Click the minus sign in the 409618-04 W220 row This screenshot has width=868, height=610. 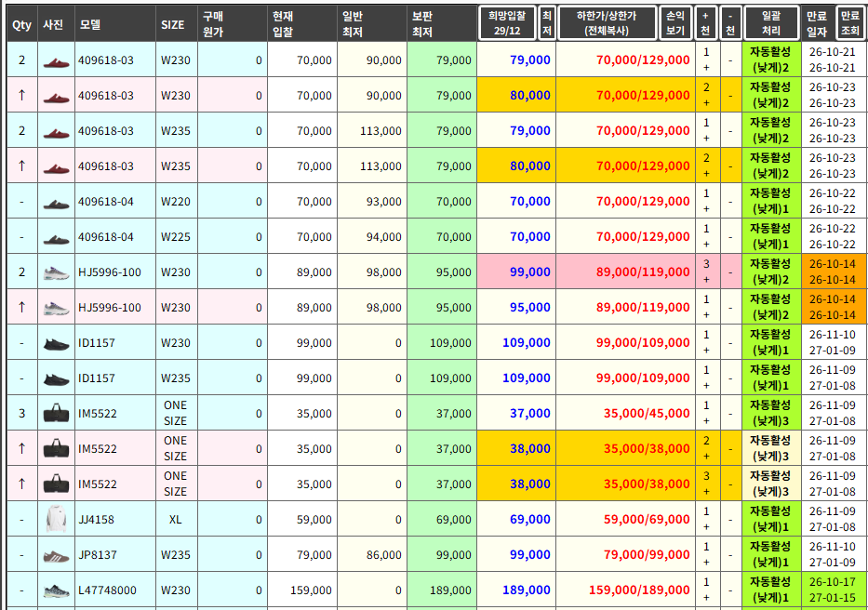(x=730, y=202)
